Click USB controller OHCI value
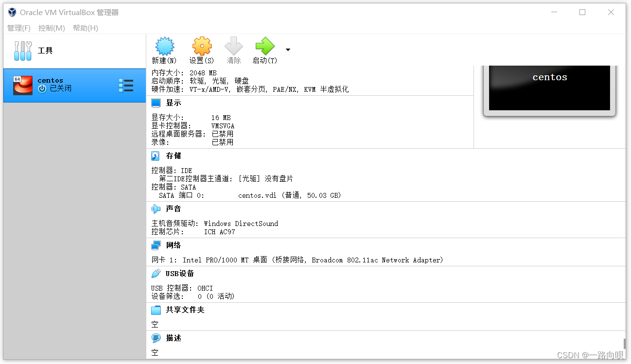 point(205,288)
